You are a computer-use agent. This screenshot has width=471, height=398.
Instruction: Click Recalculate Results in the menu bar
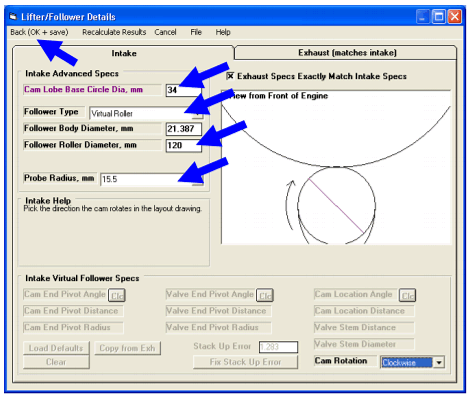[x=114, y=32]
